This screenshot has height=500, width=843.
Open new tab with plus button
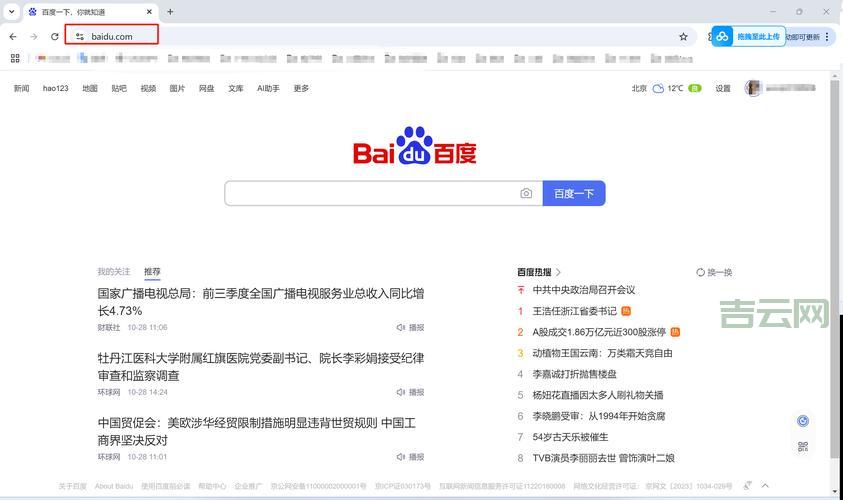(x=170, y=11)
